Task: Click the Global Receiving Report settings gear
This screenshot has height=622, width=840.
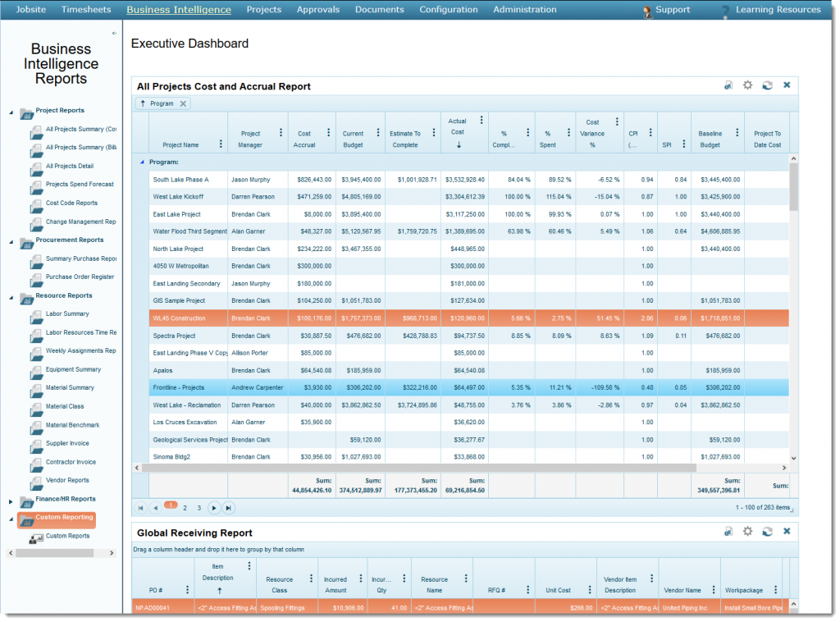Action: [747, 531]
